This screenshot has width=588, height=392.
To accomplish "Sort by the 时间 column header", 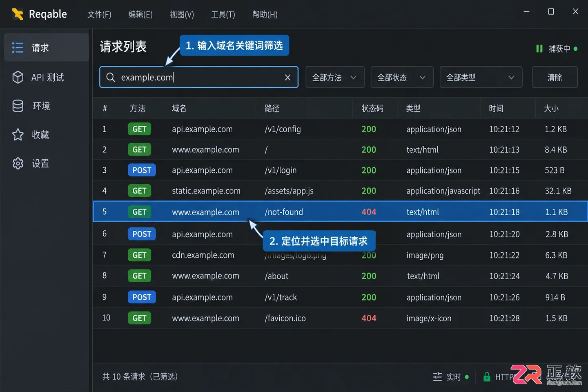I will (496, 108).
